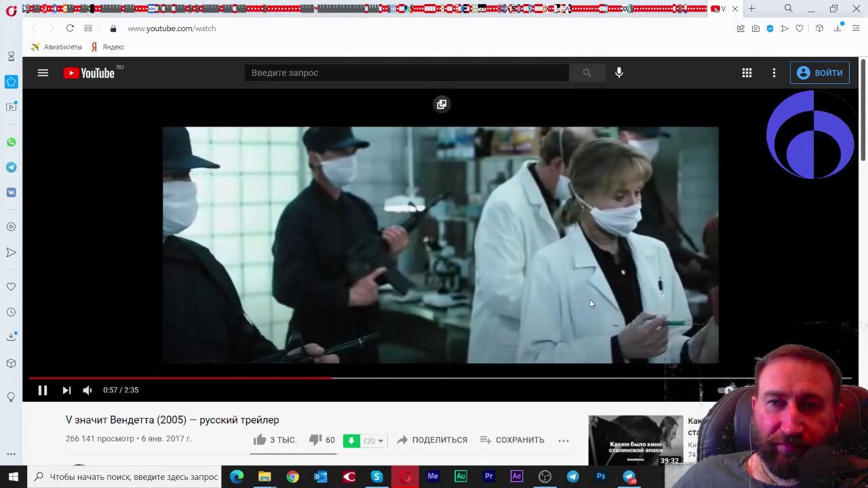The image size is (868, 488).
Task: Start voice search with microphone
Action: coord(619,73)
